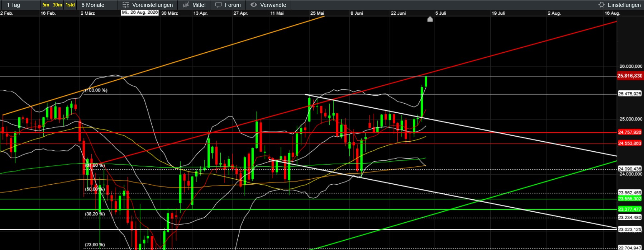
Task: Click green level label 23.377,477
Action: coord(630,209)
